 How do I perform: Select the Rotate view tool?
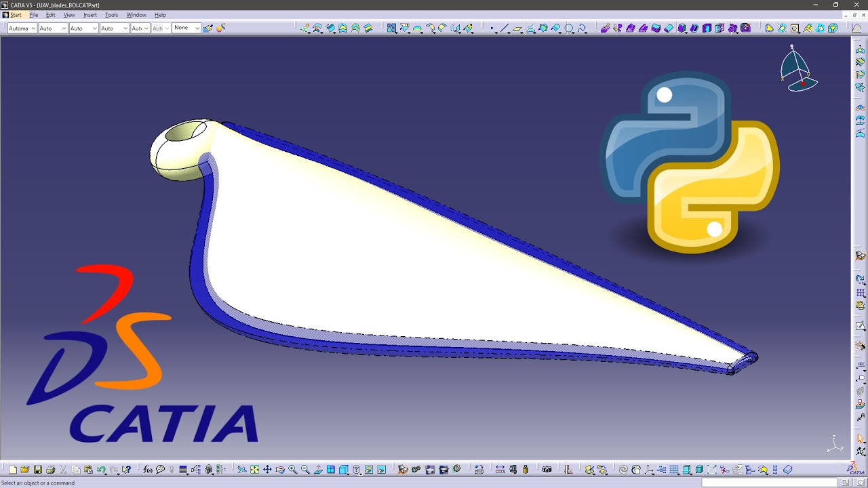pos(280,469)
